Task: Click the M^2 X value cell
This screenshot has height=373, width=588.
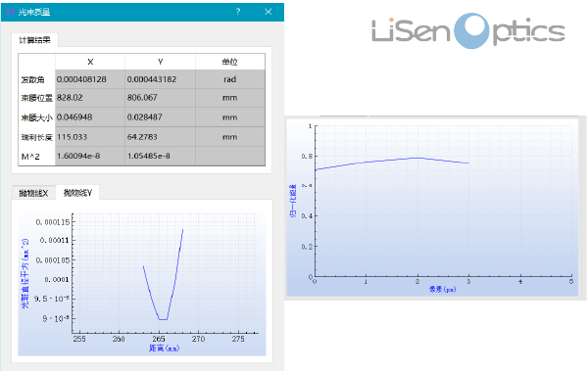Action: pos(90,156)
